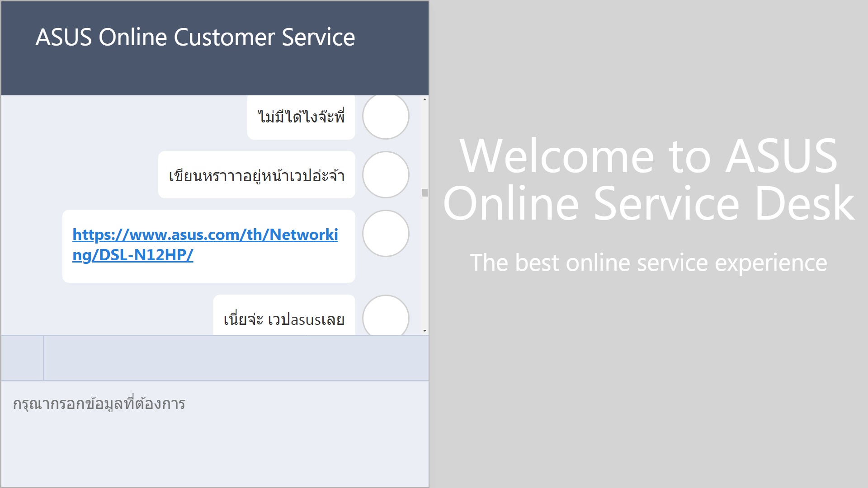The image size is (868, 488).
Task: Select the message 'เขียนหราาาอยู่หน้าเวปอ่ะจ้า'
Action: 257,175
